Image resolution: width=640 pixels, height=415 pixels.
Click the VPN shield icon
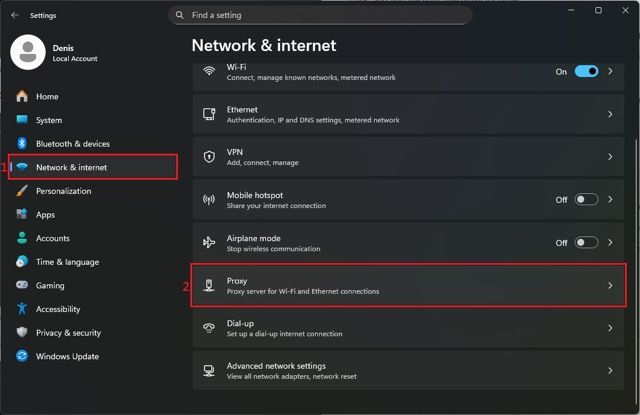(x=209, y=157)
